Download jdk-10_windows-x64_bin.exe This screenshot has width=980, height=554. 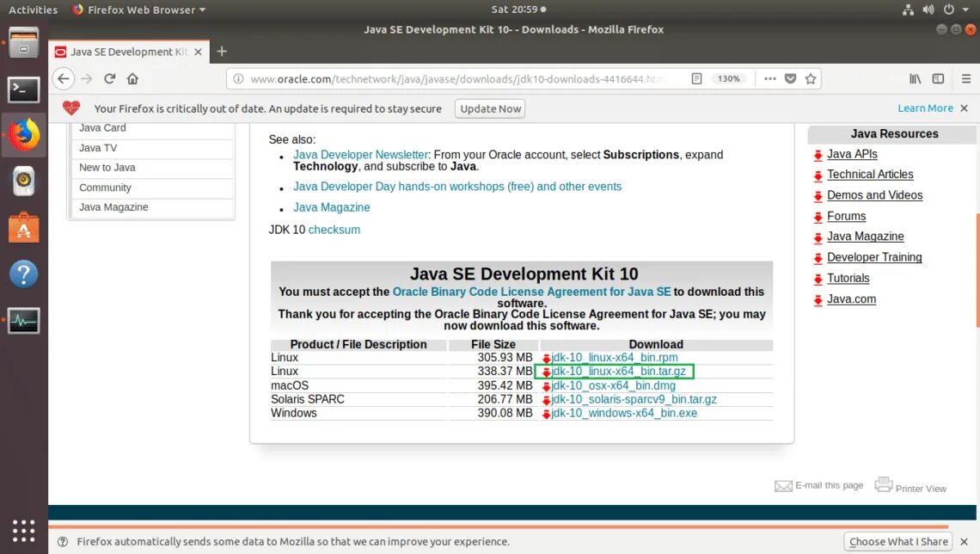[x=624, y=413]
